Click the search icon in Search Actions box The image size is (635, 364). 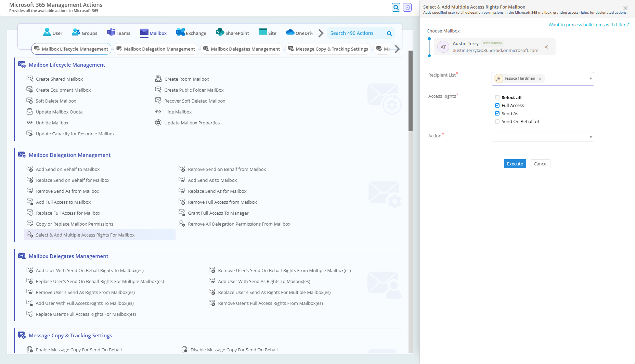point(389,33)
